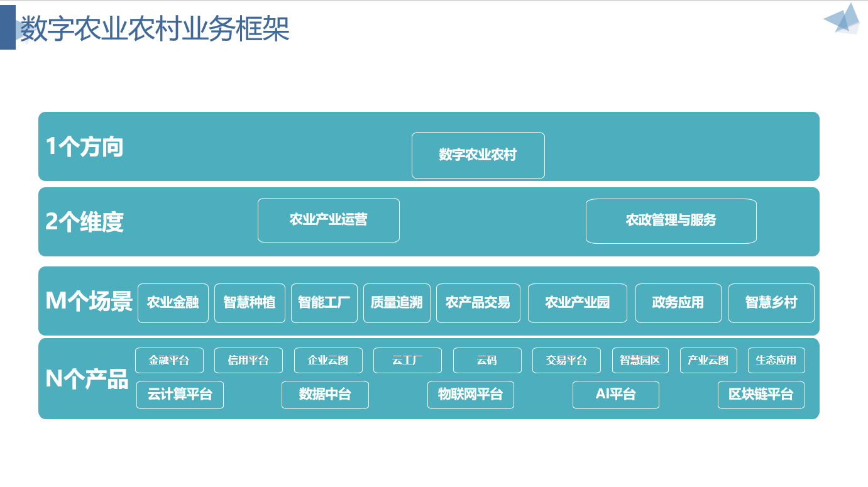Click the 产业云图 product box
The height and width of the screenshot is (487, 868).
(708, 360)
